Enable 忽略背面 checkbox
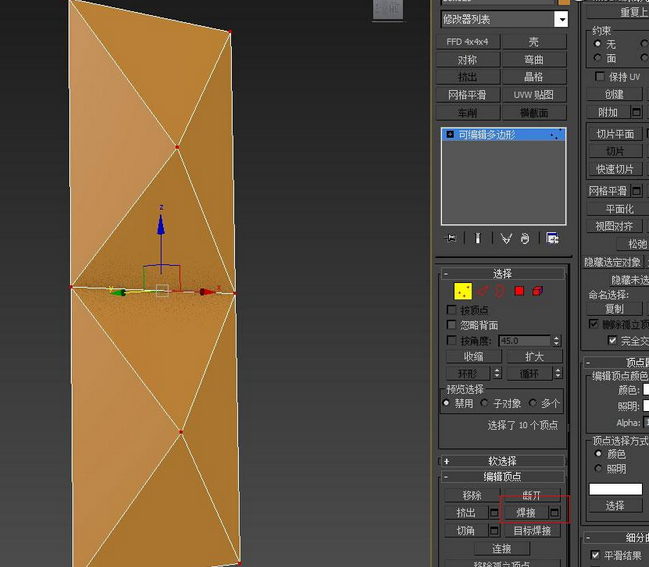This screenshot has width=649, height=567. point(452,324)
